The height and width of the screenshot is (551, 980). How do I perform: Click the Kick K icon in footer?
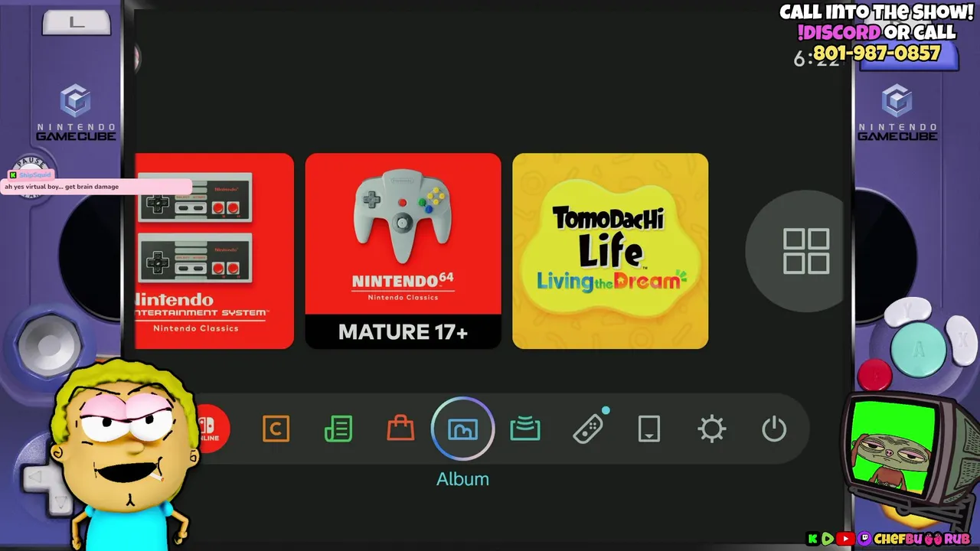813,539
